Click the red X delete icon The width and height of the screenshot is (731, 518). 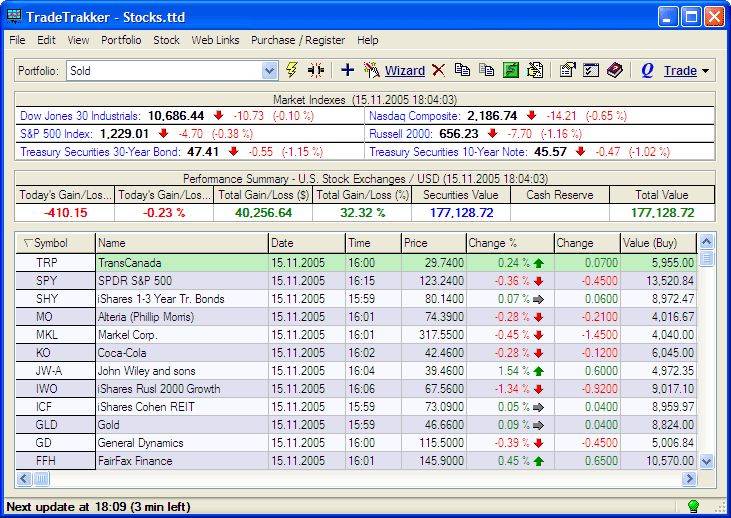coord(438,70)
